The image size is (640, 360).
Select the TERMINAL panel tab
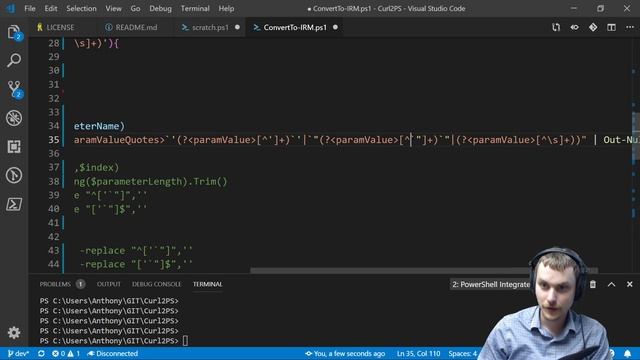tap(207, 284)
